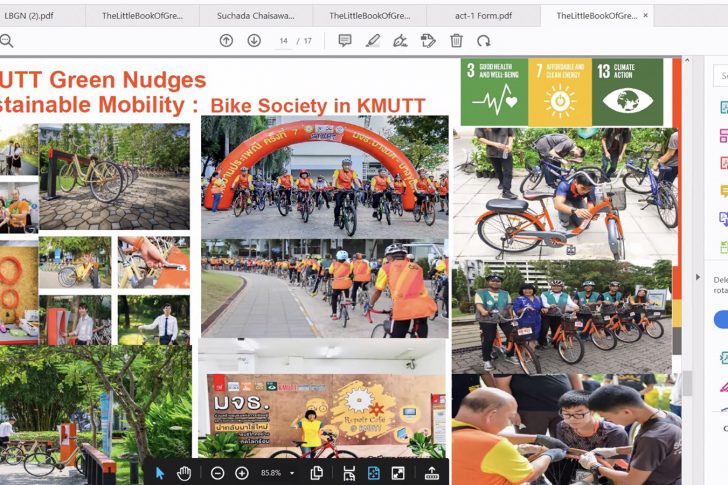Click the page number field showing 14
Screen dimensions: 728x485
pyautogui.click(x=285, y=41)
